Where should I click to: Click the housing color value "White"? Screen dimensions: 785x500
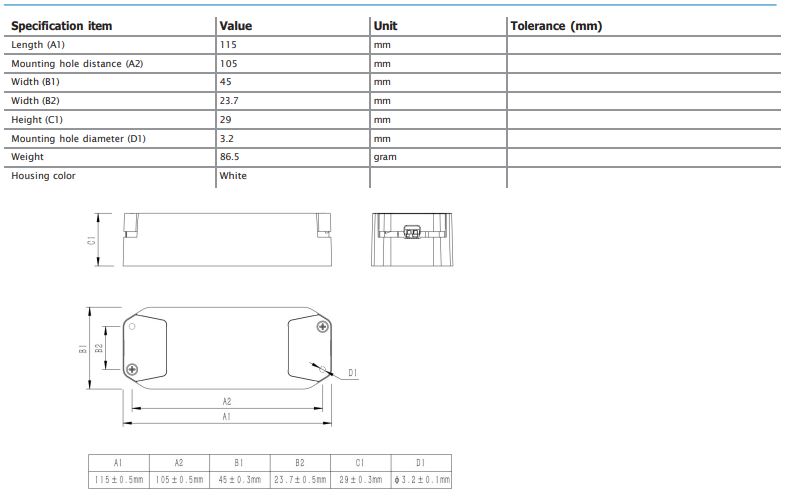coord(233,176)
